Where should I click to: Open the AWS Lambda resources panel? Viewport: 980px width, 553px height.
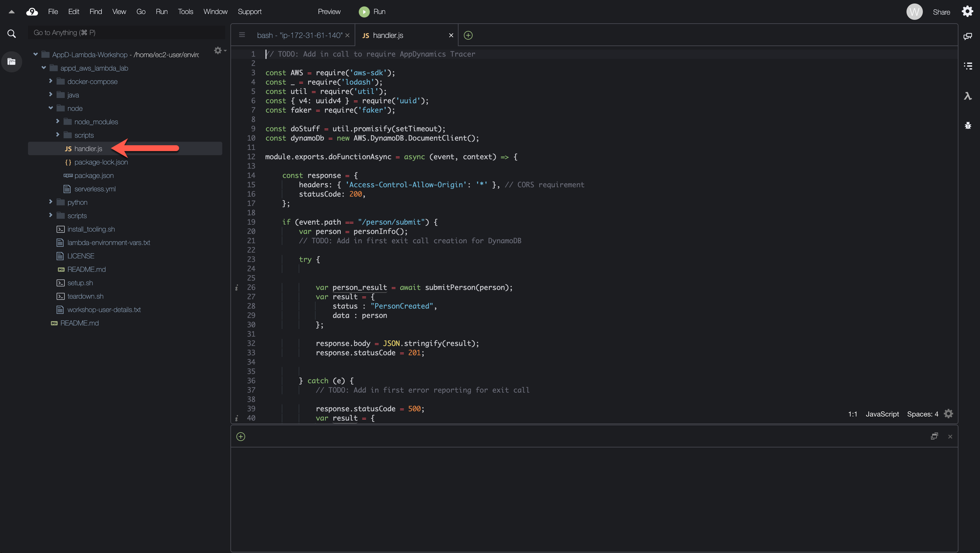[x=968, y=96]
